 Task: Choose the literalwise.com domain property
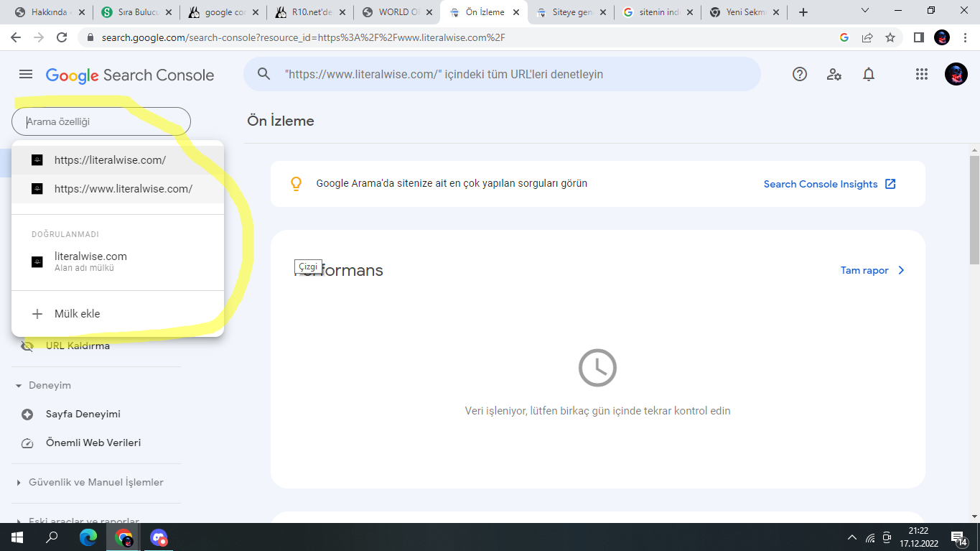point(118,261)
